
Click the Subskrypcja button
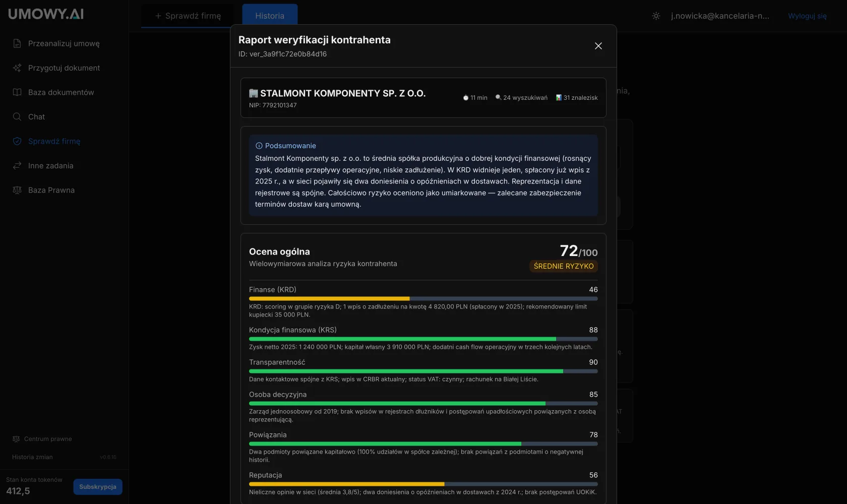(98, 487)
